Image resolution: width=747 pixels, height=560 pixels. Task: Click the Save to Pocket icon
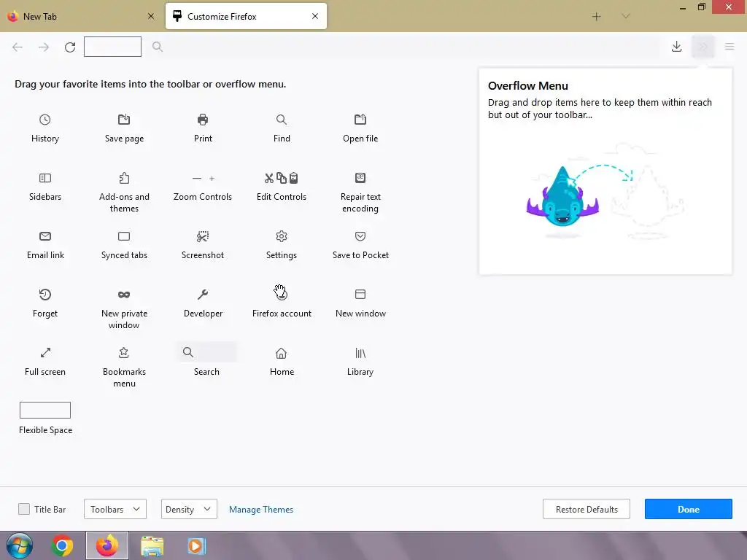360,236
